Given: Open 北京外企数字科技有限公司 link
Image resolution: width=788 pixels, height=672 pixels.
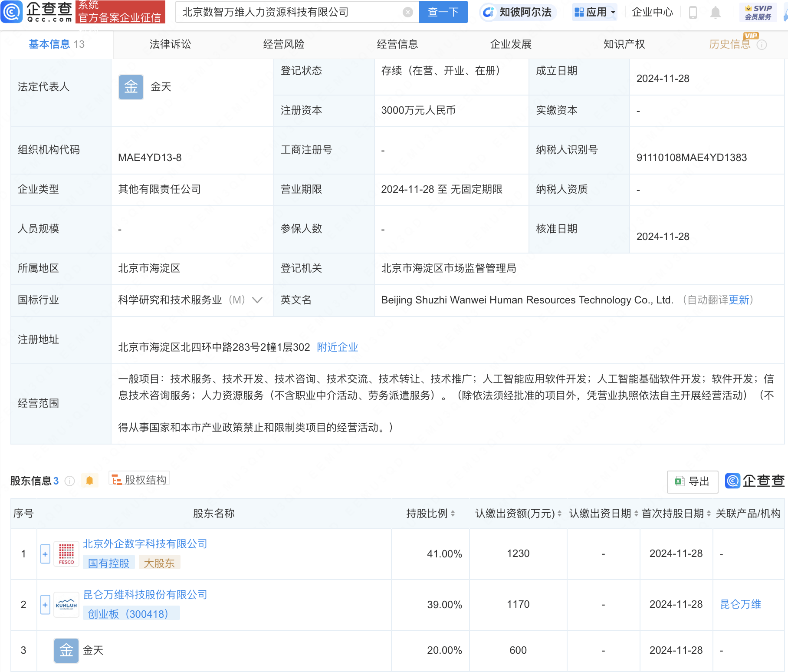Looking at the screenshot, I should tap(145, 544).
